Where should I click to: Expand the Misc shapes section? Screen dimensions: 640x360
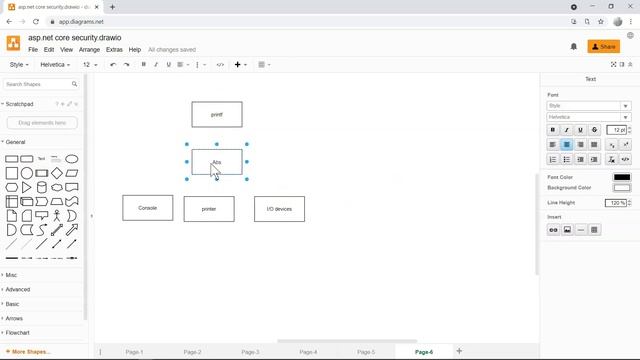tap(10, 275)
